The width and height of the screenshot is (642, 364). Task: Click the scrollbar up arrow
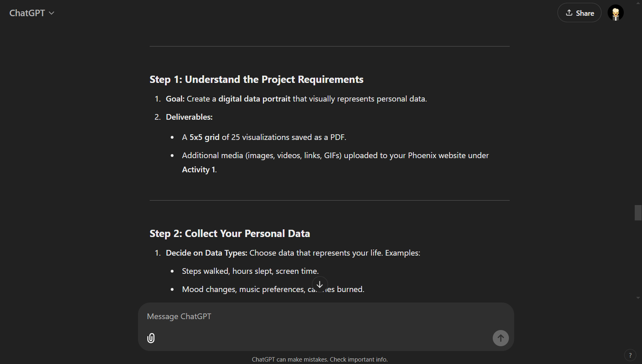pyautogui.click(x=638, y=2)
